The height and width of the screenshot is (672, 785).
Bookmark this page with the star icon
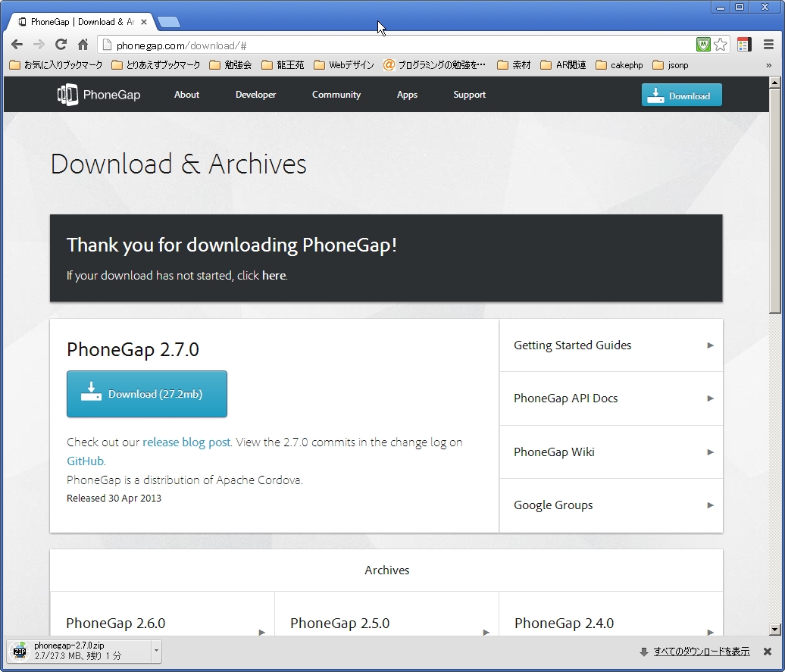tap(721, 45)
